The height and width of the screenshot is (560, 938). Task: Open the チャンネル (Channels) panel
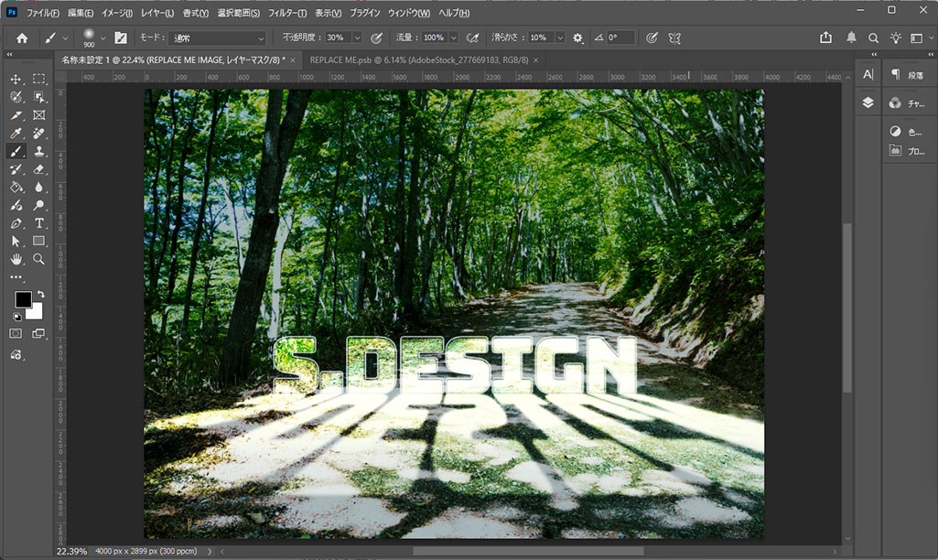[906, 103]
